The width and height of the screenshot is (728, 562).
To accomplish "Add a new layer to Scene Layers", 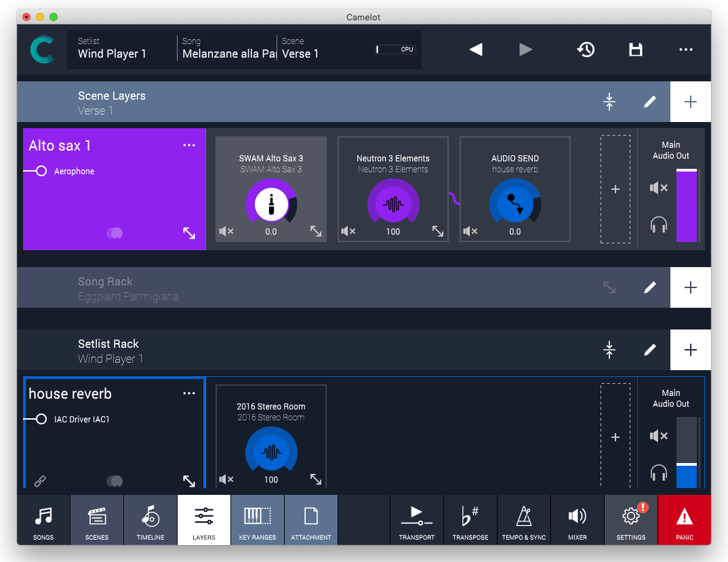I will pyautogui.click(x=691, y=102).
